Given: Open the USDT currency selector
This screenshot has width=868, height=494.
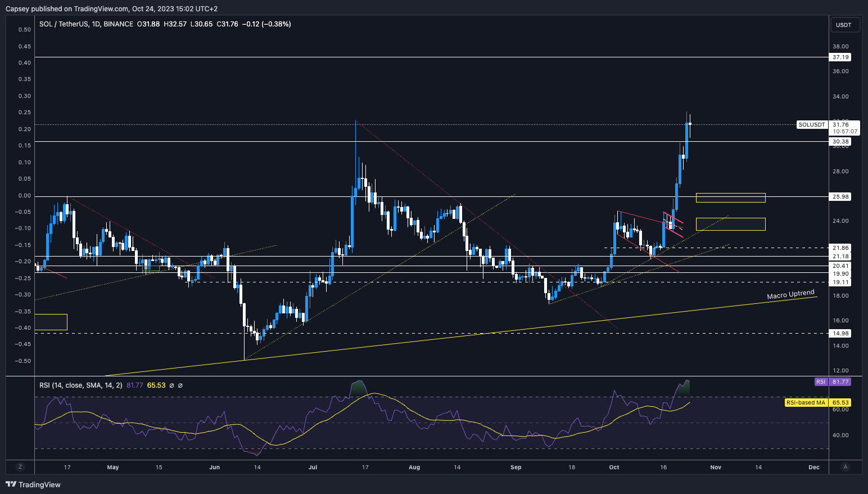Looking at the screenshot, I should click(844, 25).
